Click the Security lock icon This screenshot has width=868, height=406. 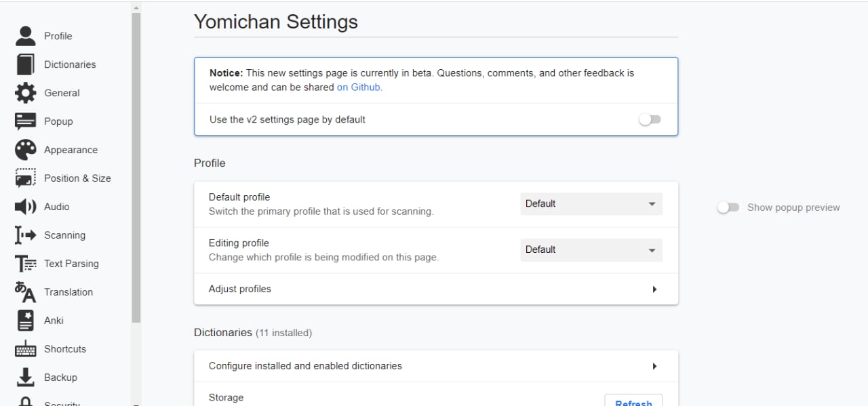26,401
